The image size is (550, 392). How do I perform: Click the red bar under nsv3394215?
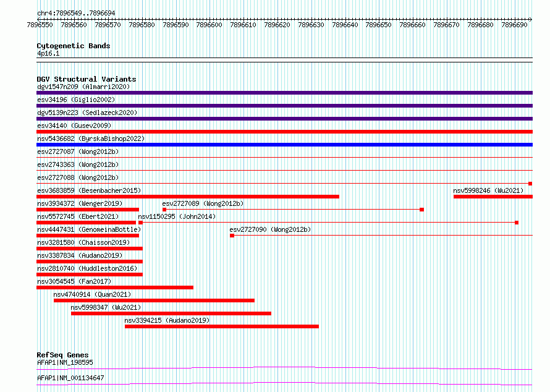pyautogui.click(x=222, y=326)
